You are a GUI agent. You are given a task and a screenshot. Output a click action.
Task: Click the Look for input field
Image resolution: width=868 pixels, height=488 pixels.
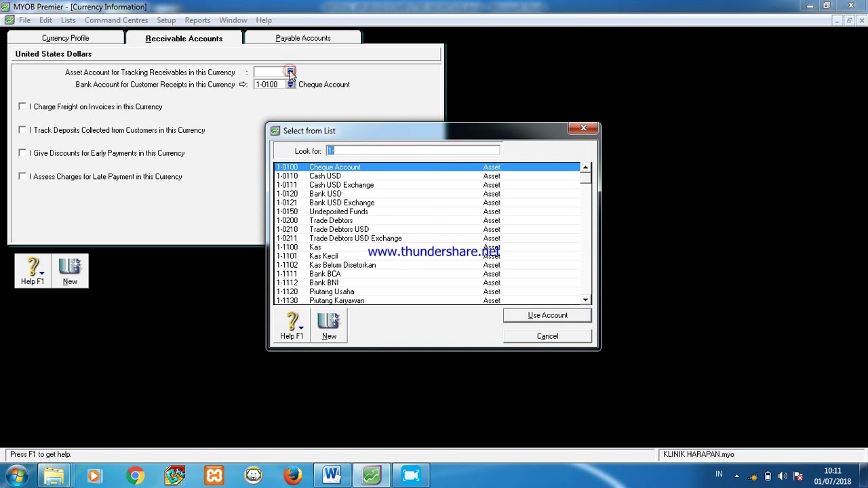tap(413, 150)
